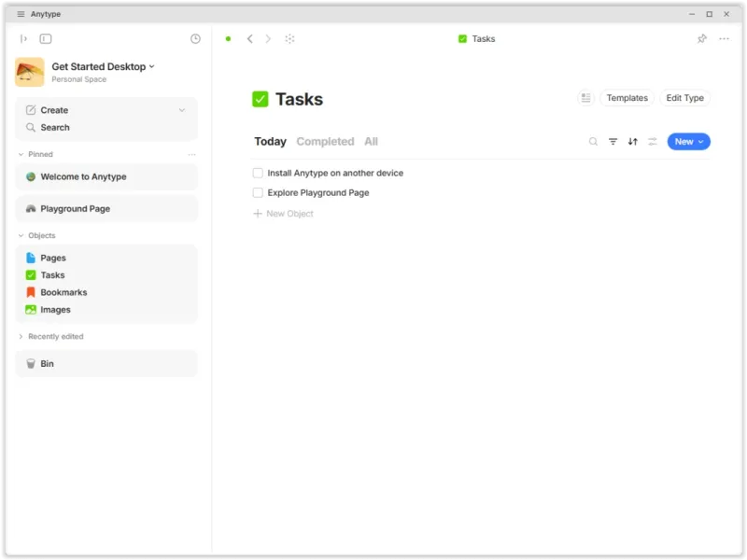Collapse the Pinned section
The image size is (747, 560).
tap(21, 154)
